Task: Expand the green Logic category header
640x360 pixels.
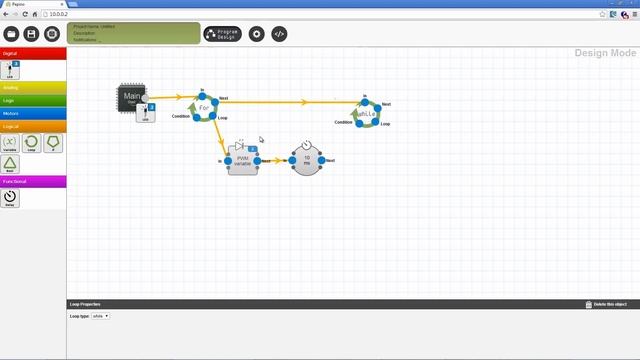Action: pos(33,100)
